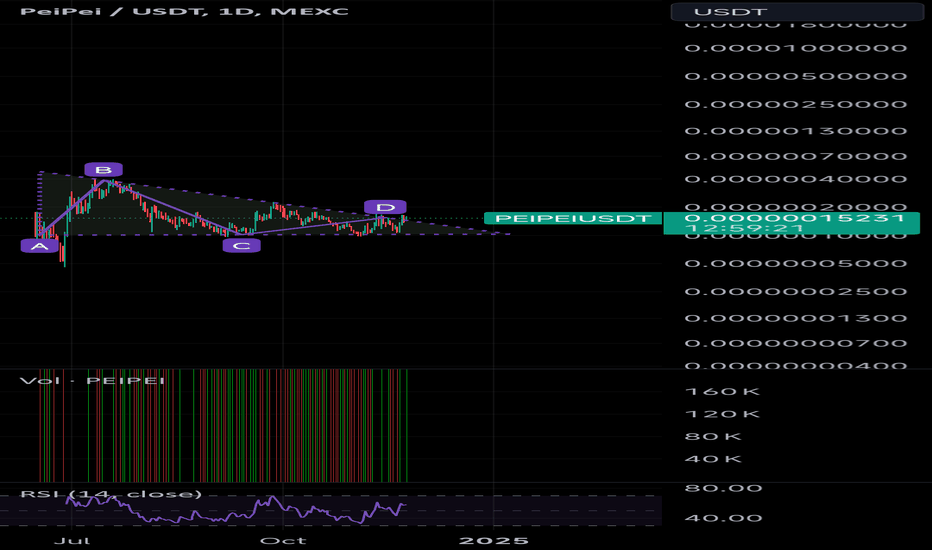The width and height of the screenshot is (932, 550).
Task: Click the Jul label on time axis
Action: click(72, 541)
